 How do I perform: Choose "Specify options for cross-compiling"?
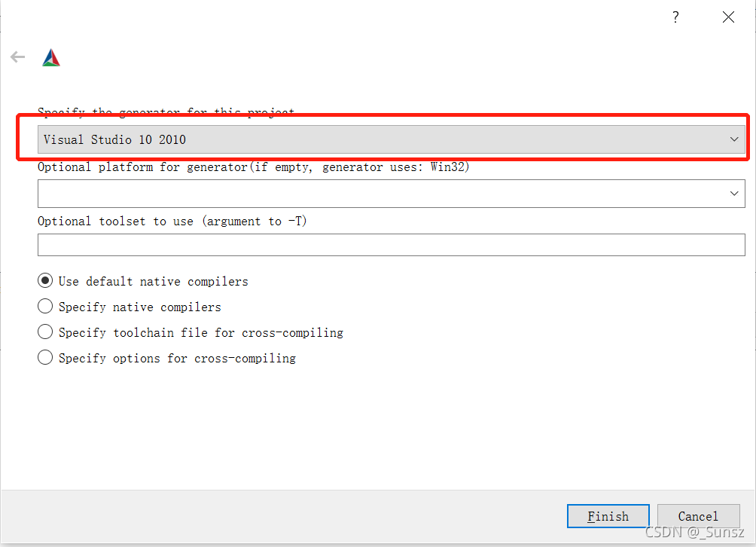(44, 357)
